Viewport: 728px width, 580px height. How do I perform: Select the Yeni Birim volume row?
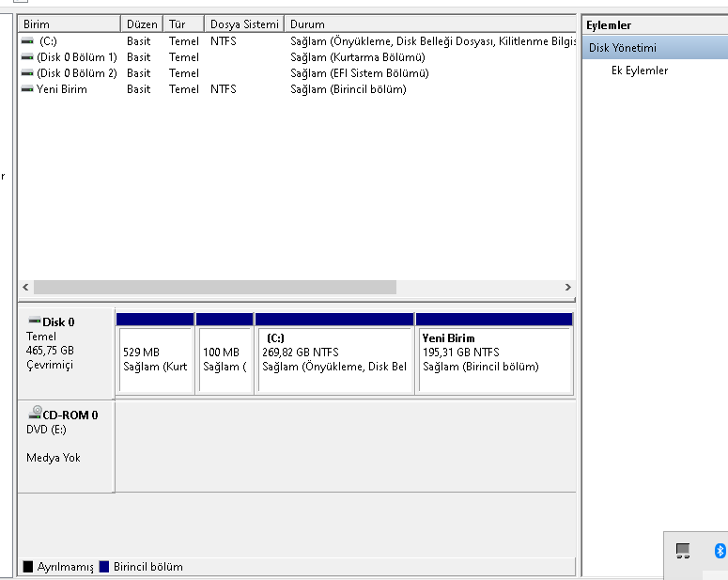[297, 88]
